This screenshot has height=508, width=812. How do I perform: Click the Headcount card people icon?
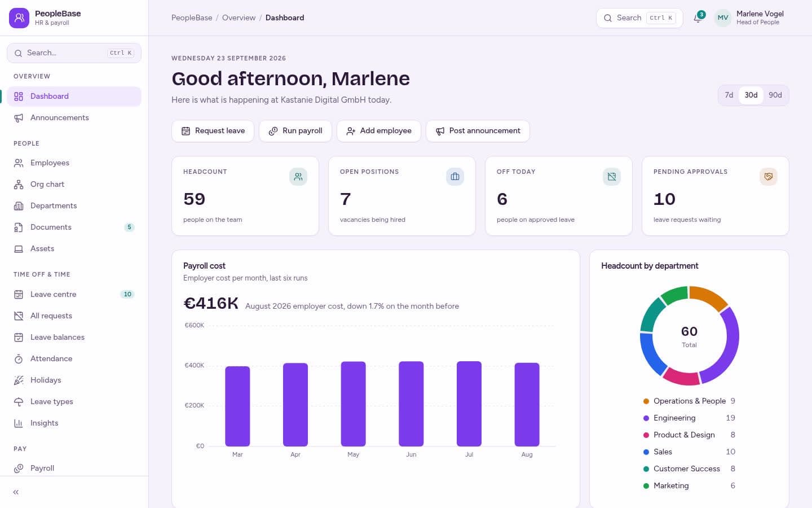[x=298, y=177]
